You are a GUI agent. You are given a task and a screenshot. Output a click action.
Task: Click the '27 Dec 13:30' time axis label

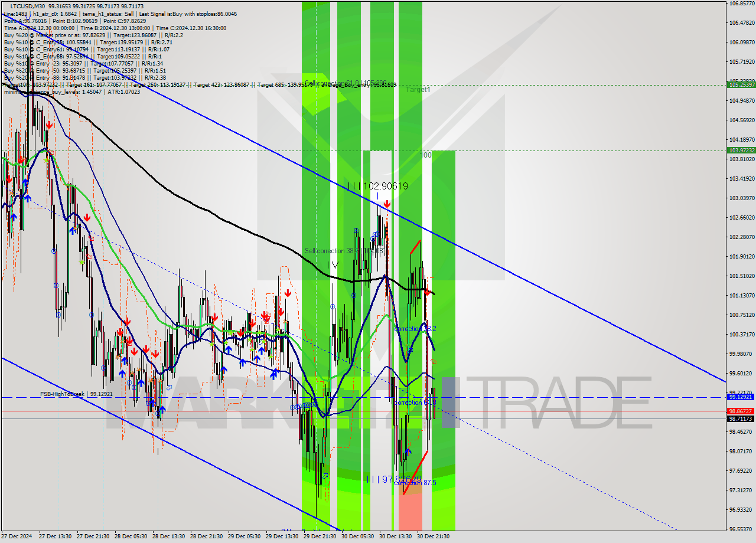click(56, 537)
